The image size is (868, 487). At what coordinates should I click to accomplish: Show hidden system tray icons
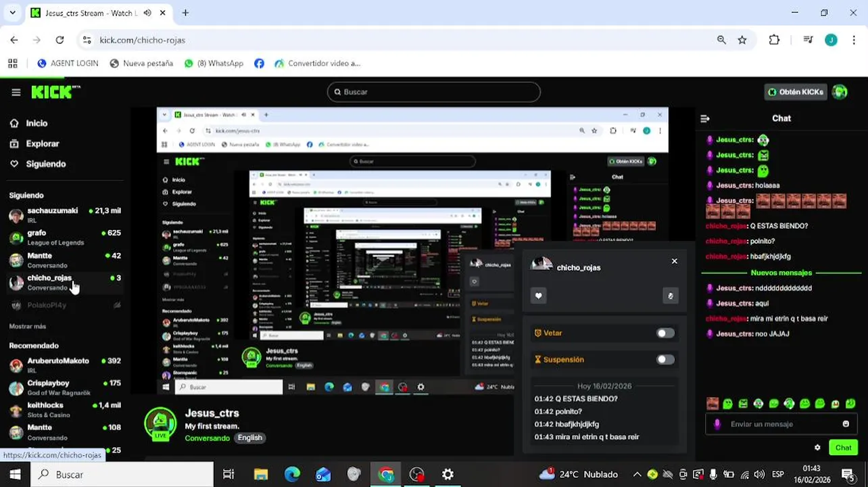(637, 474)
